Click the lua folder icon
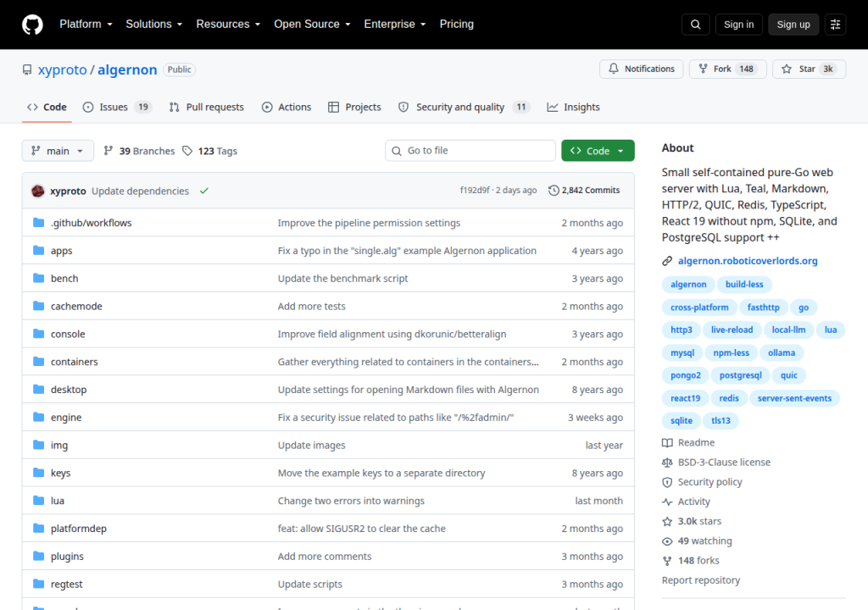 [x=38, y=501]
